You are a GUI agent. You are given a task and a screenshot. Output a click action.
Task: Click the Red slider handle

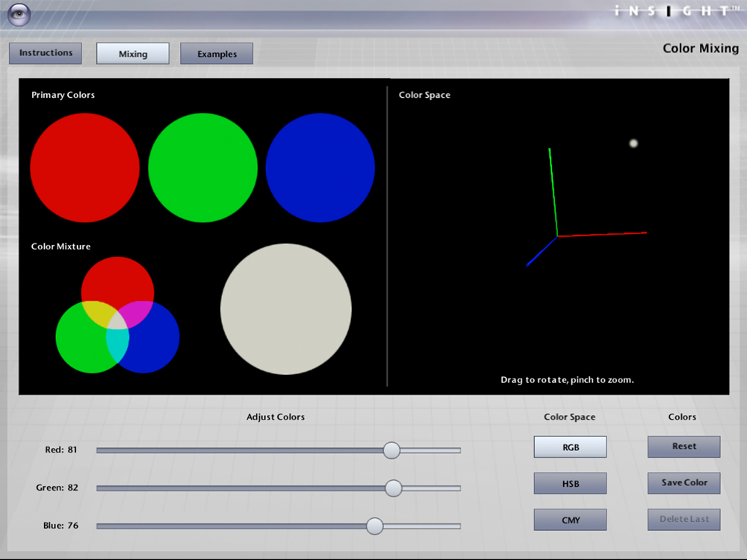pos(391,450)
